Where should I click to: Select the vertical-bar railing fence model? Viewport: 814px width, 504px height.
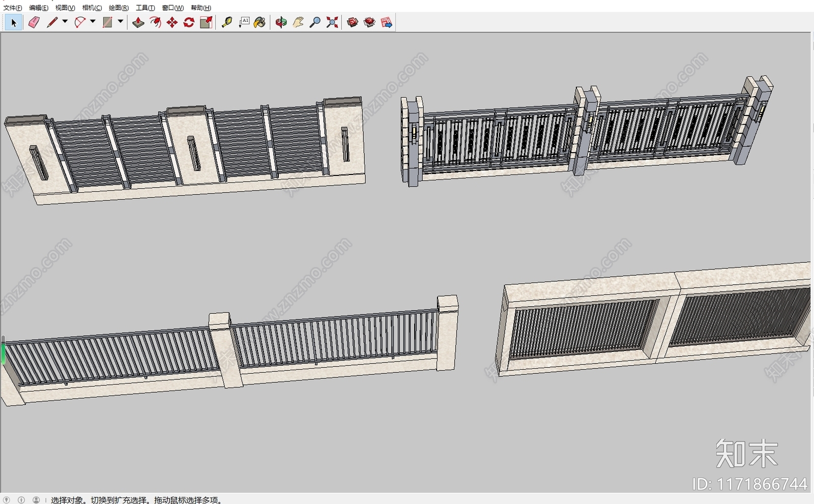click(229, 351)
